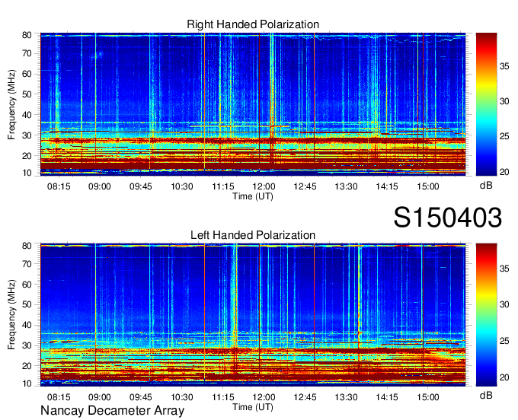Click the 'Left Handed Polarization' title

point(253,235)
